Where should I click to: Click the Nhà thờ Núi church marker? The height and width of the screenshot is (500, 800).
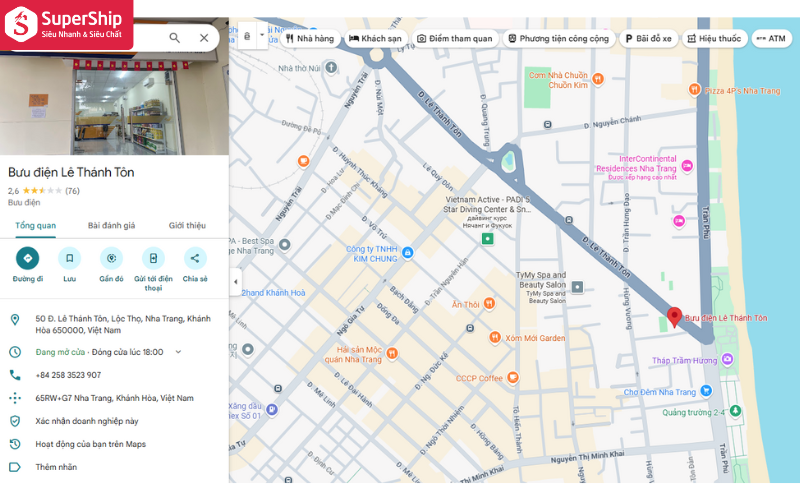pyautogui.click(x=331, y=67)
